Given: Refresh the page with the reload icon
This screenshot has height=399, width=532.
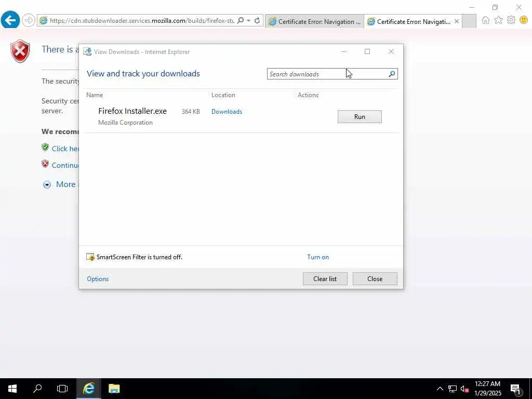Looking at the screenshot, I should coord(257,21).
